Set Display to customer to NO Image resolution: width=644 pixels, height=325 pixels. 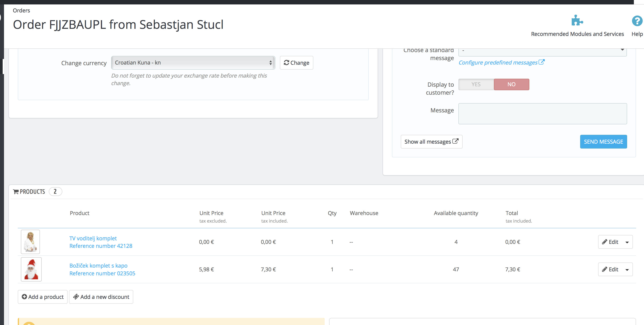point(512,84)
